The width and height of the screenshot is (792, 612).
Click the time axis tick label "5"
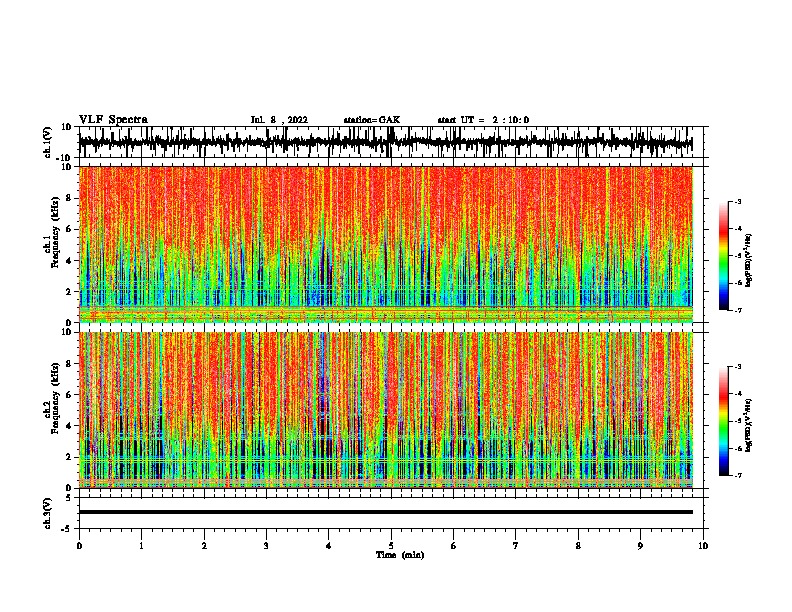391,546
